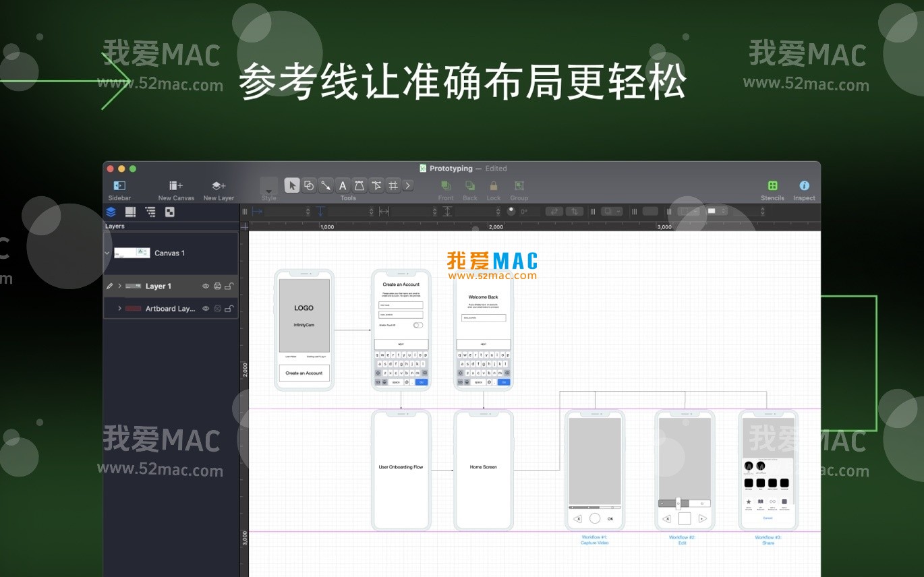Screen dimensions: 924x577
Task: Select the Line connection tool
Action: (326, 185)
